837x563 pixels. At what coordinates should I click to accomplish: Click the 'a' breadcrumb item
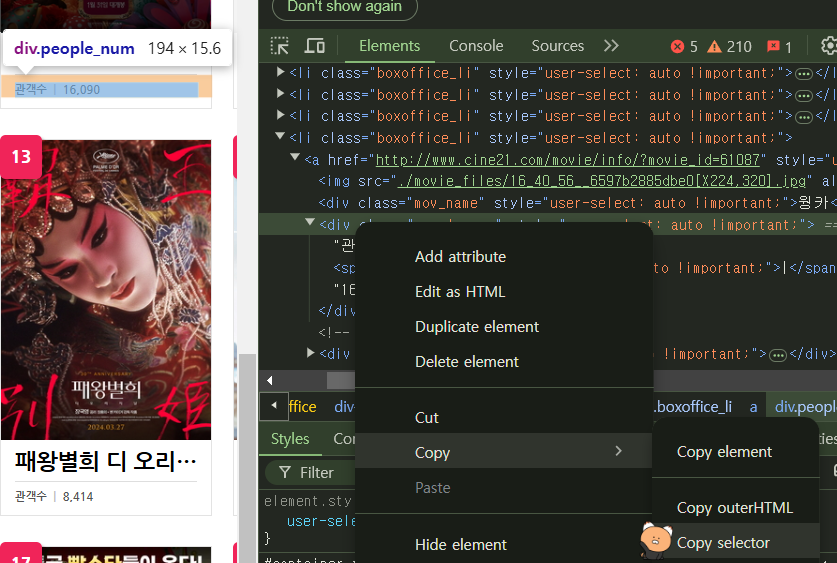(x=753, y=407)
